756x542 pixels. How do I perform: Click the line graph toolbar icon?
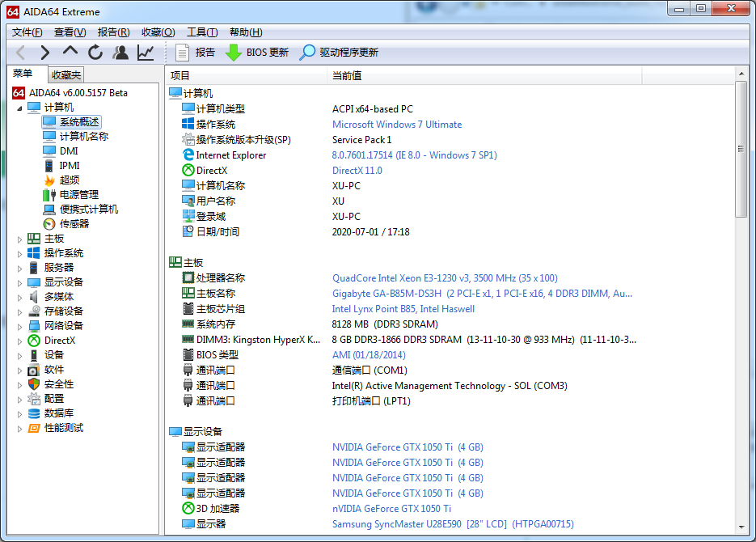(x=146, y=53)
